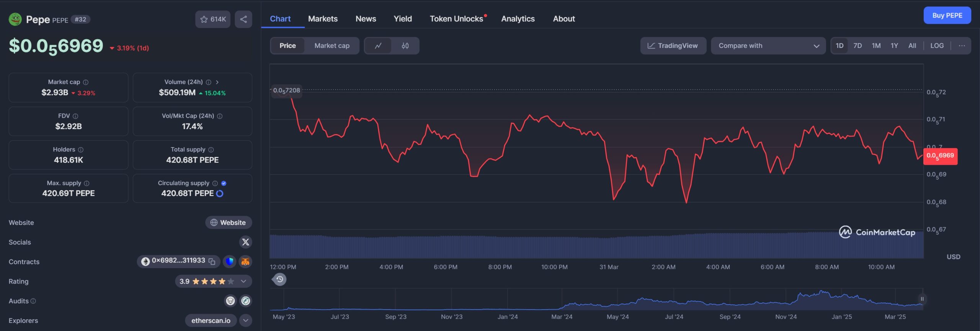
Task: Click the 418.61K holders value
Action: pyautogui.click(x=69, y=160)
